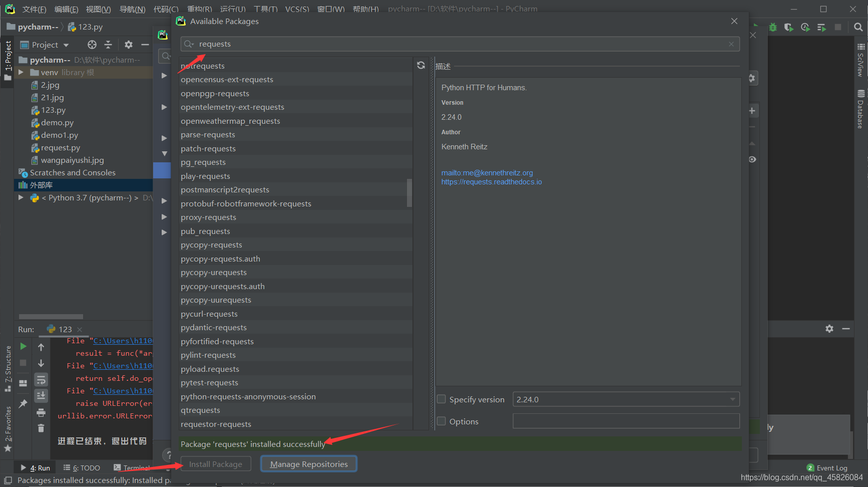868x487 pixels.
Task: Collapse all in Project panel toolbar
Action: click(x=108, y=45)
